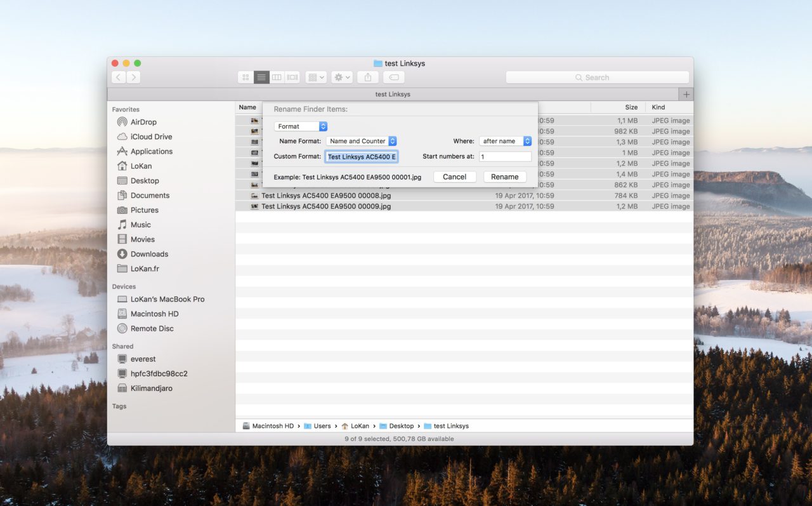The height and width of the screenshot is (506, 812).
Task: Open Applications in the sidebar
Action: pos(151,151)
